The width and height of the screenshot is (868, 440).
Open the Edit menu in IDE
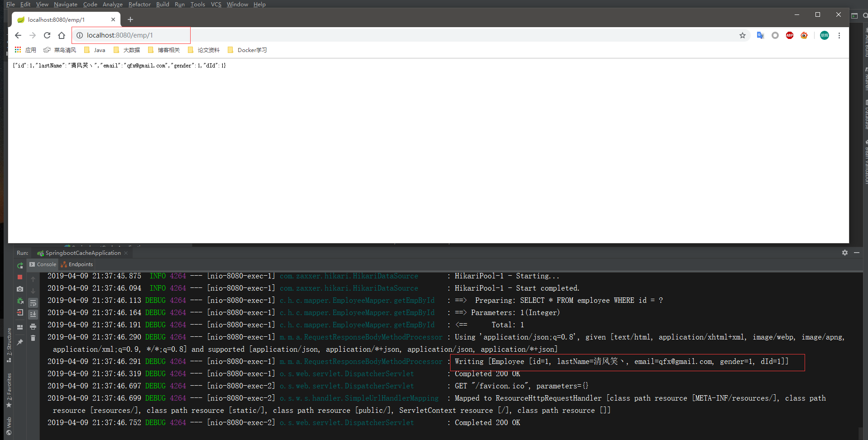click(x=25, y=4)
